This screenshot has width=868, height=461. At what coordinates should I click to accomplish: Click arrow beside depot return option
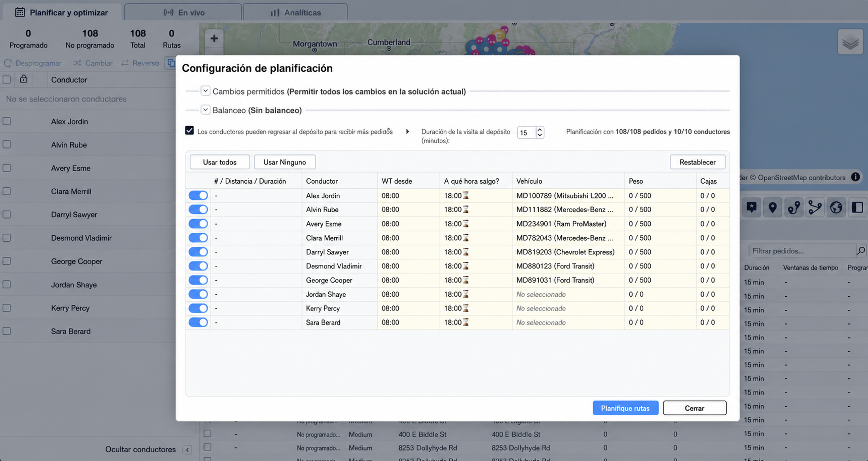pyautogui.click(x=408, y=132)
